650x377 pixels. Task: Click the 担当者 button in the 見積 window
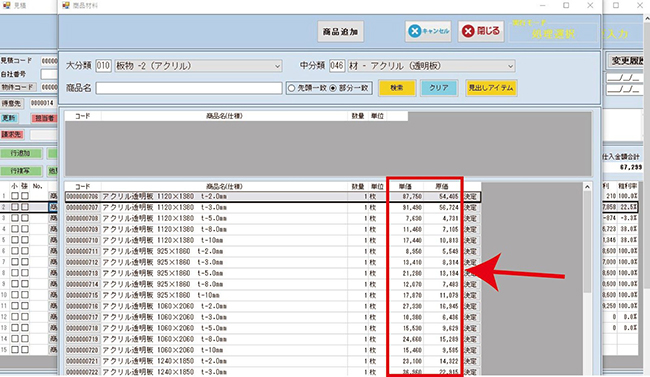pyautogui.click(x=44, y=119)
